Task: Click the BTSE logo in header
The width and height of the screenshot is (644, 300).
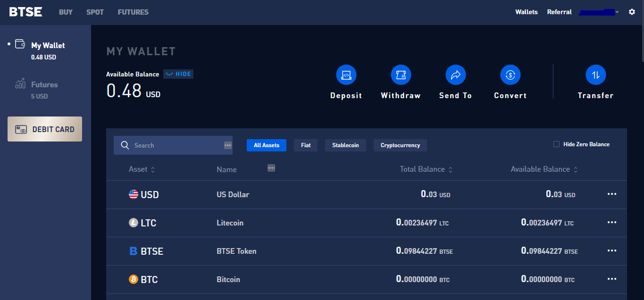Action: point(25,12)
